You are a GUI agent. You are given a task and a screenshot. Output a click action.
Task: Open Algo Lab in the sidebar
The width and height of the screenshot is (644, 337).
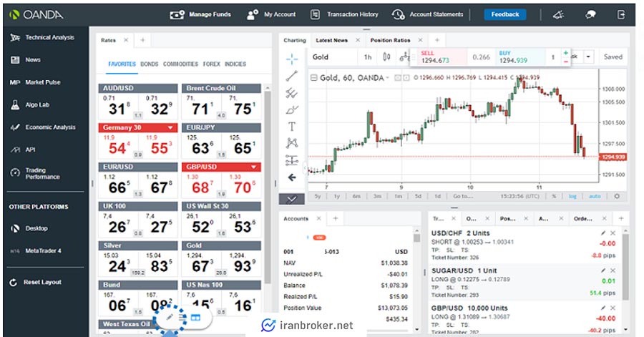[x=29, y=104]
